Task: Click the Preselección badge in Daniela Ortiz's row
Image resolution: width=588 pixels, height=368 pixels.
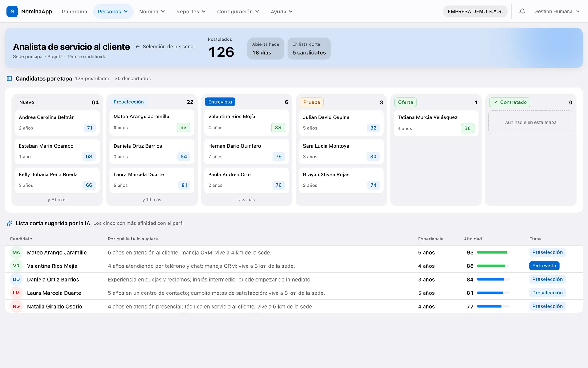Action: [547, 279]
